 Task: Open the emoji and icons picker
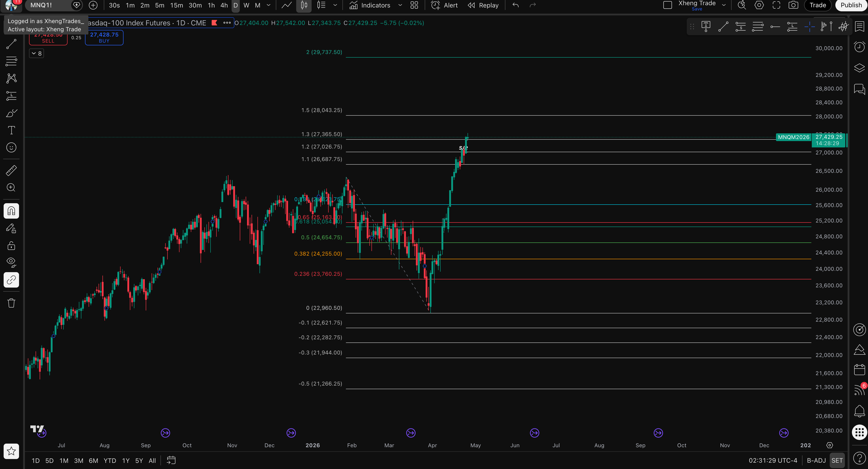point(12,147)
